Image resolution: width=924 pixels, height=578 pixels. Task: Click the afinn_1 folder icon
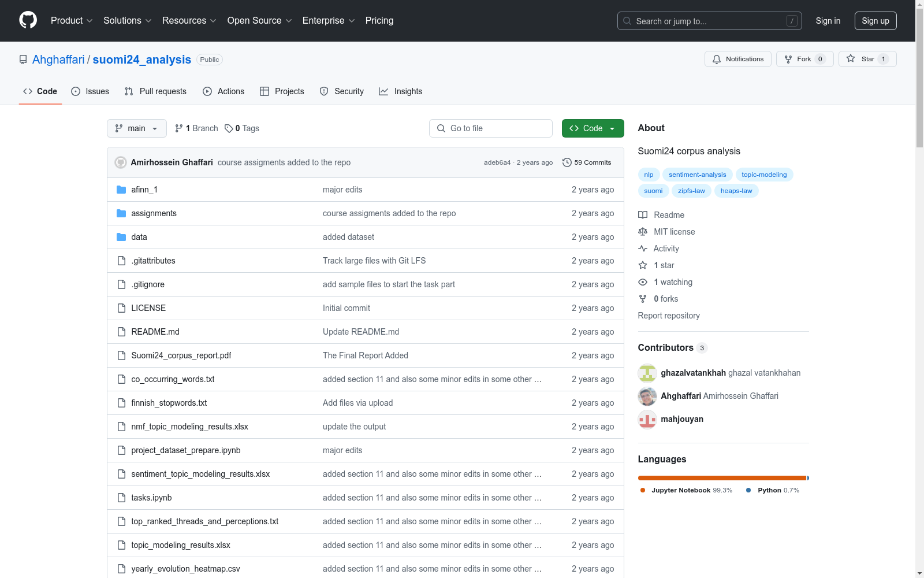pyautogui.click(x=121, y=190)
